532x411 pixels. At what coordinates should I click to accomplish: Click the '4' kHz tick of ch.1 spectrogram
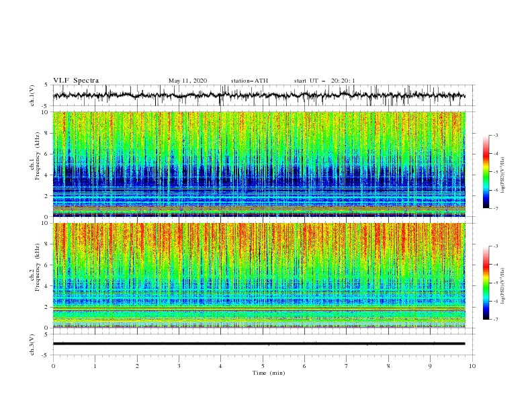pos(46,175)
